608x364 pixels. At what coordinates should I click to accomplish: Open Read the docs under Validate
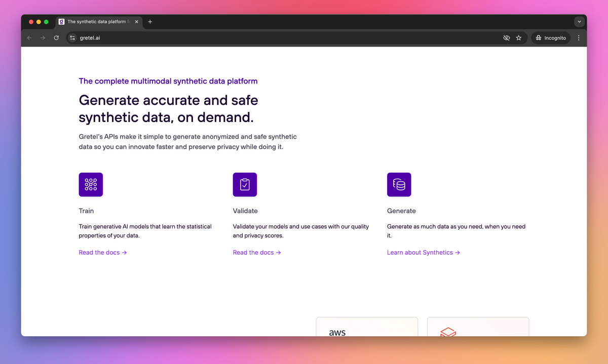[x=257, y=253]
